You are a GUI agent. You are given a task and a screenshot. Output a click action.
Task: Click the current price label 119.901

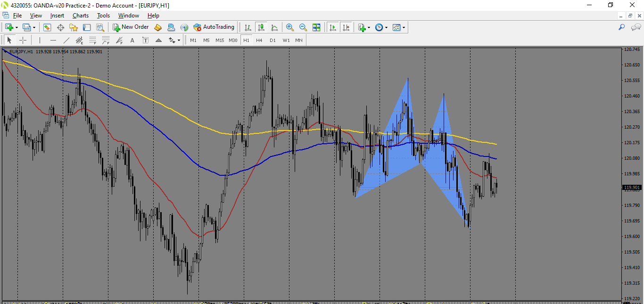633,188
